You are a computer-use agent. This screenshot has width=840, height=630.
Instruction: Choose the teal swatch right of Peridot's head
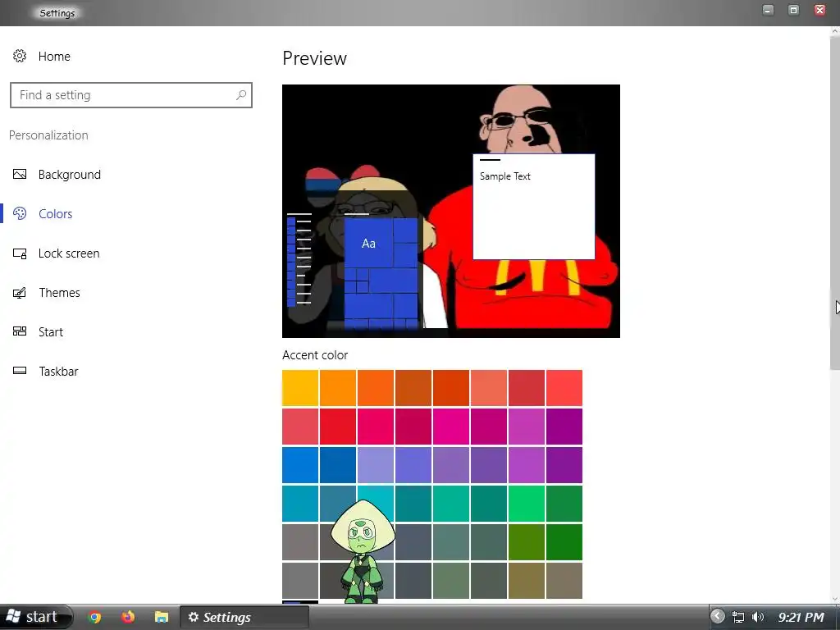(x=413, y=504)
